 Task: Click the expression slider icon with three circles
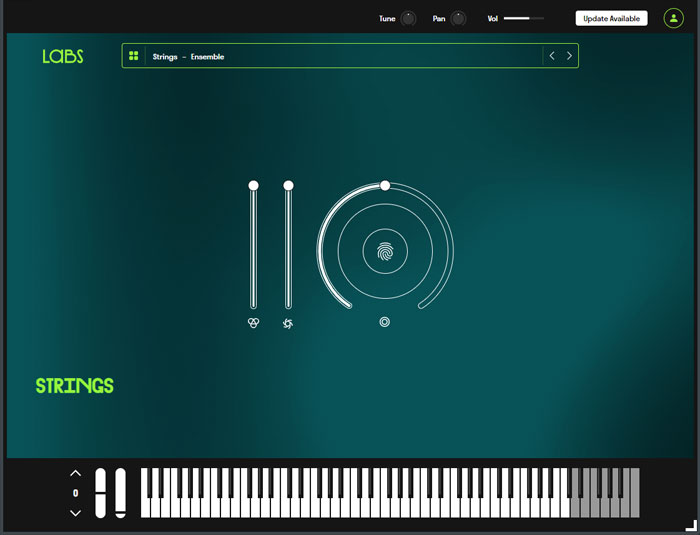click(x=254, y=323)
